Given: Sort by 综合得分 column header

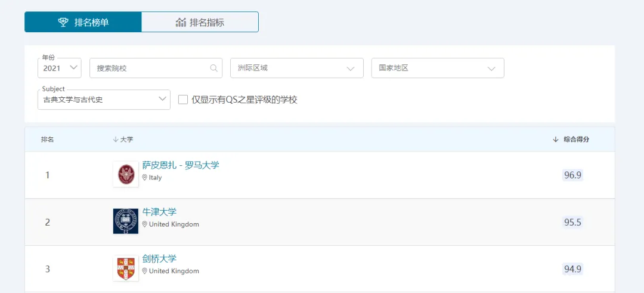Looking at the screenshot, I should pyautogui.click(x=571, y=140).
